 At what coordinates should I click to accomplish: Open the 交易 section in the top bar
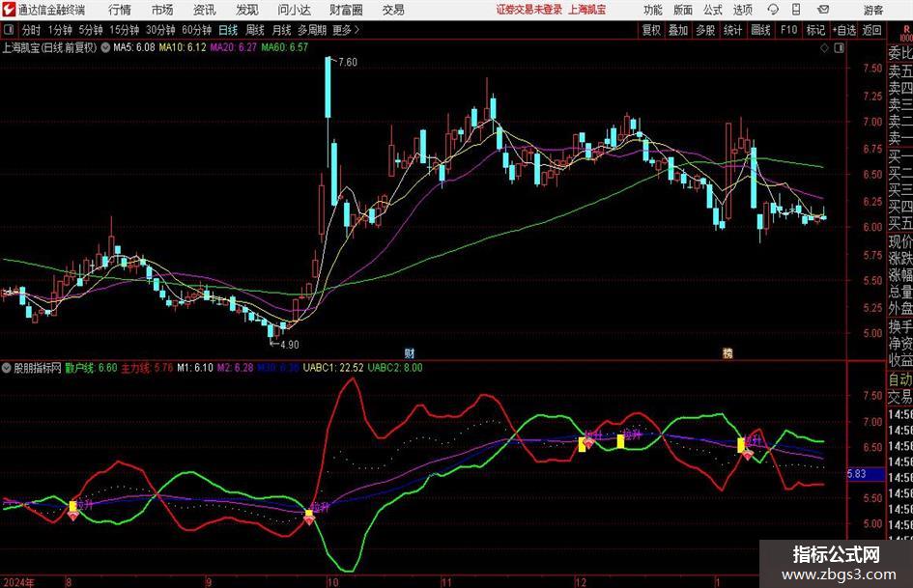[x=393, y=10]
